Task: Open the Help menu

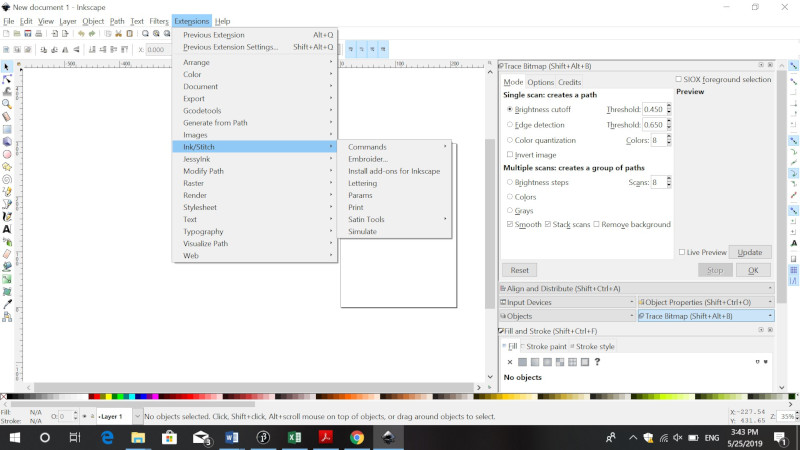Action: tap(222, 21)
